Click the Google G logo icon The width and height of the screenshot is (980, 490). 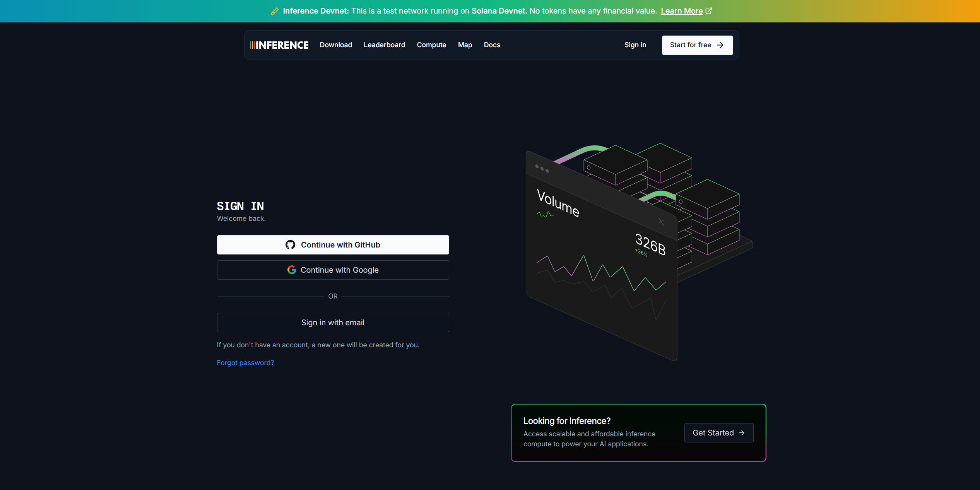point(292,270)
